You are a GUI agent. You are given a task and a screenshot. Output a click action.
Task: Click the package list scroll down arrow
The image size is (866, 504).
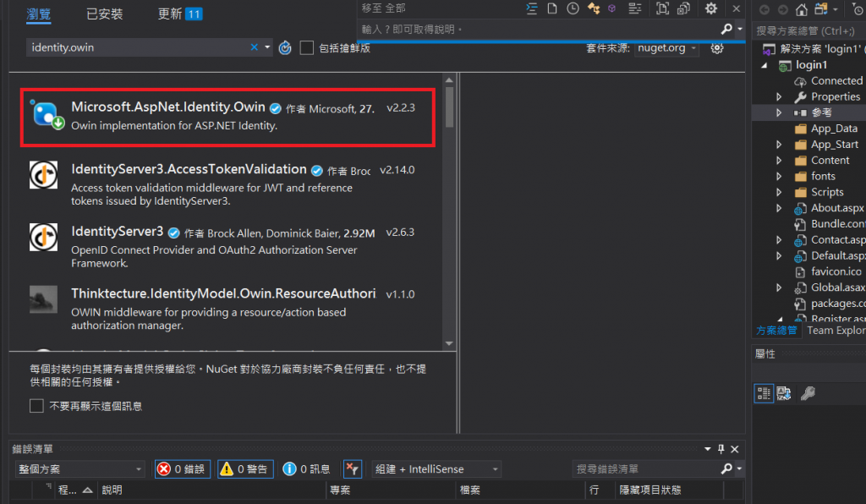point(449,343)
